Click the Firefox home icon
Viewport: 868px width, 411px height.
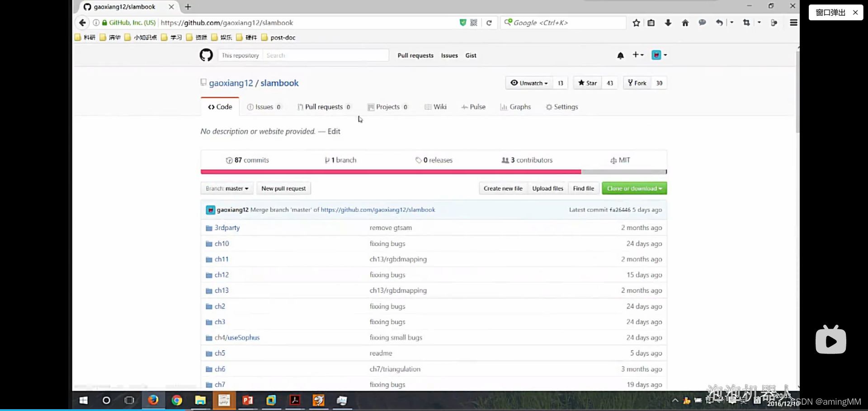tap(685, 23)
